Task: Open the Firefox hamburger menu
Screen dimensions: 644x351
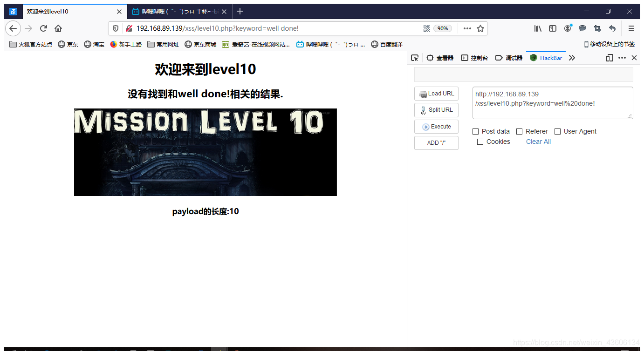Action: coord(631,28)
